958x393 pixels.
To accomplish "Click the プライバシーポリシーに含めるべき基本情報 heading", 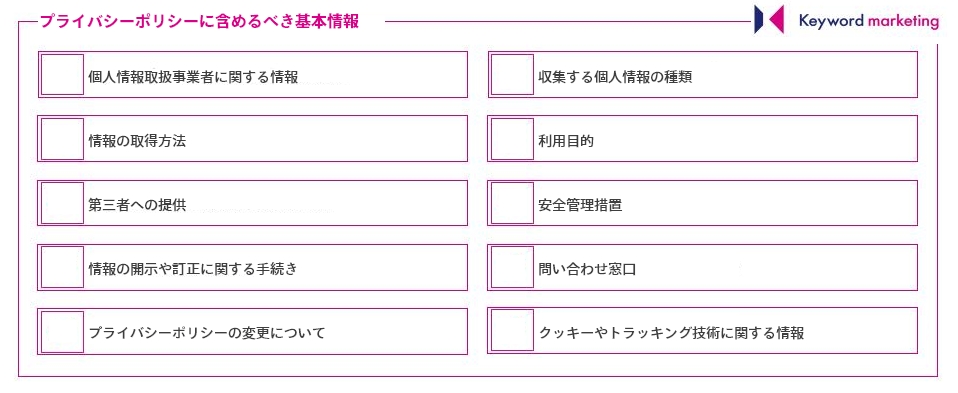I will pos(199,21).
